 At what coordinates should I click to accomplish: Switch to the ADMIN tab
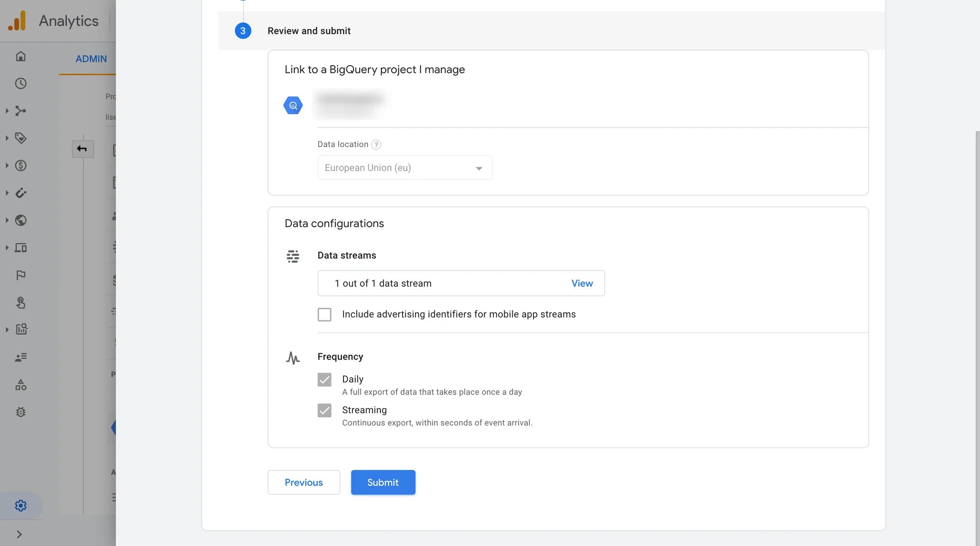click(x=91, y=58)
